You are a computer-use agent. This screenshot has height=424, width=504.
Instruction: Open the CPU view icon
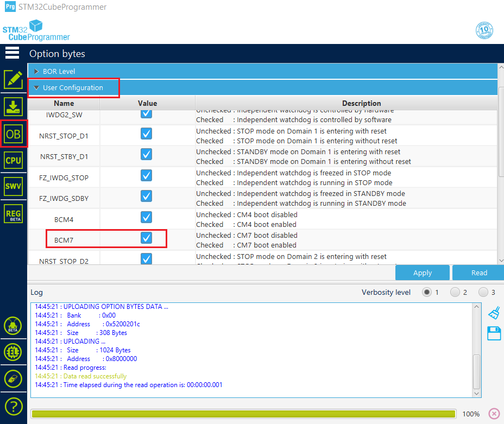[13, 160]
